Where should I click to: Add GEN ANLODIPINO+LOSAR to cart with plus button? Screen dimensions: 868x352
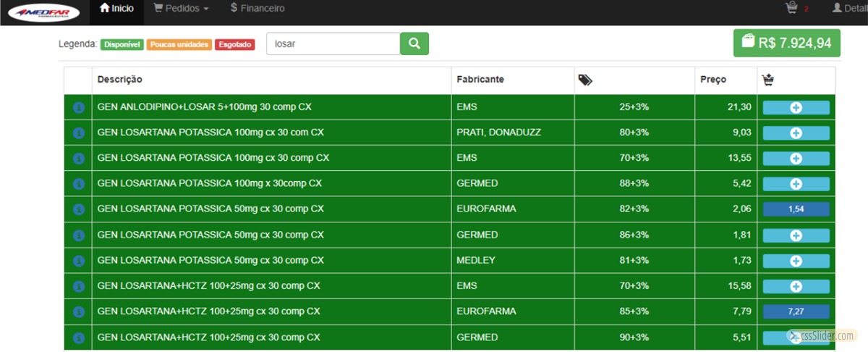[x=796, y=107]
